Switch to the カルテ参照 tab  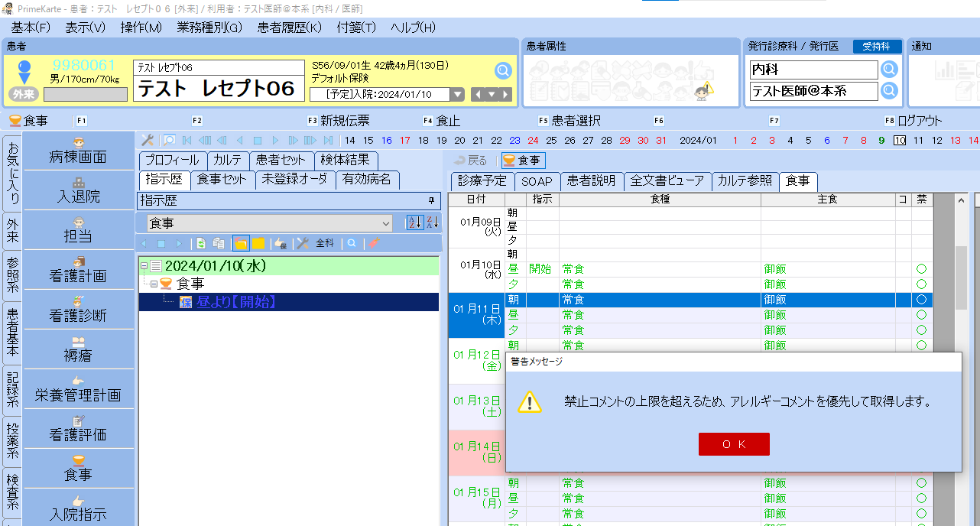(745, 181)
